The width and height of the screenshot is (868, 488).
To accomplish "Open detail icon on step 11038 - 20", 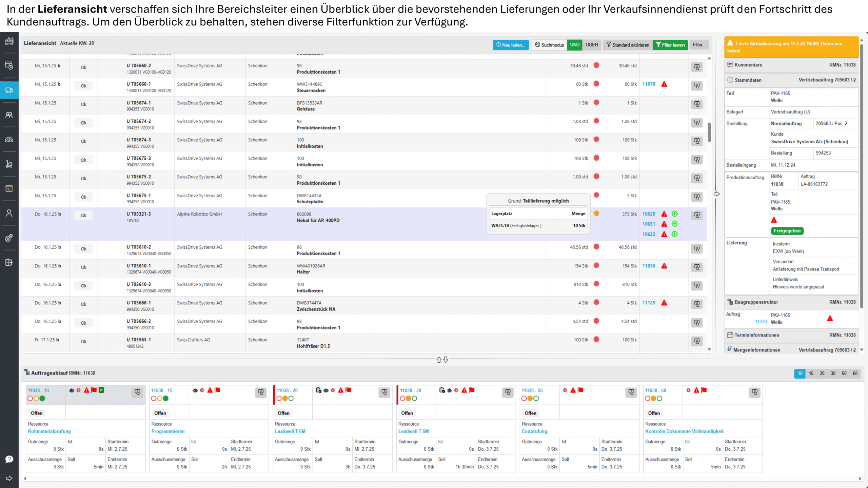I will coord(384,392).
